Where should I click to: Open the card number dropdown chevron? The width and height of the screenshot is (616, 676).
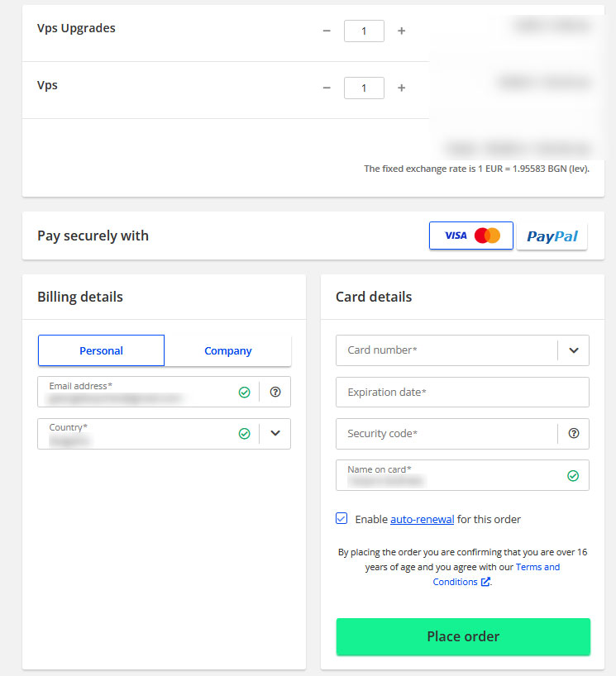coord(574,350)
